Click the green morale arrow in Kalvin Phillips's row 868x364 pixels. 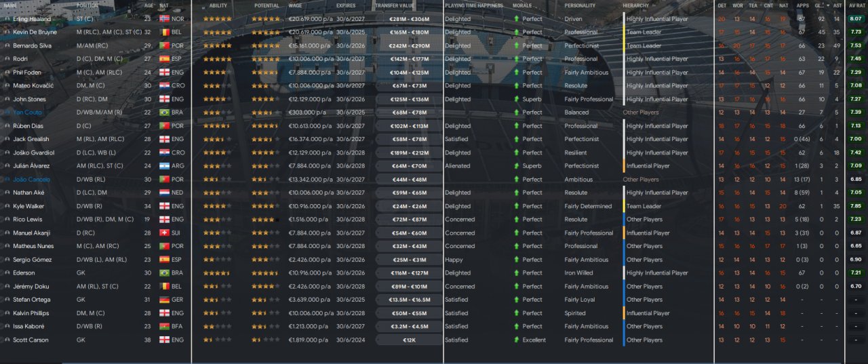point(517,313)
